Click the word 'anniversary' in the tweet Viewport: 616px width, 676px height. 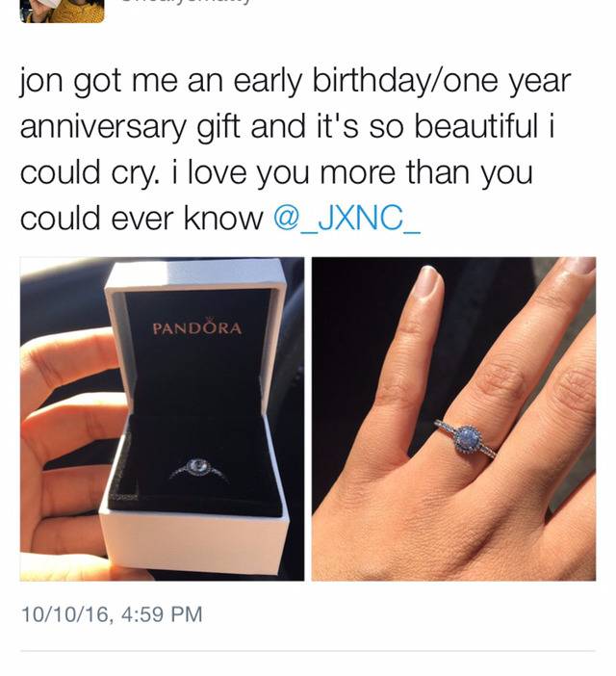coord(103,127)
